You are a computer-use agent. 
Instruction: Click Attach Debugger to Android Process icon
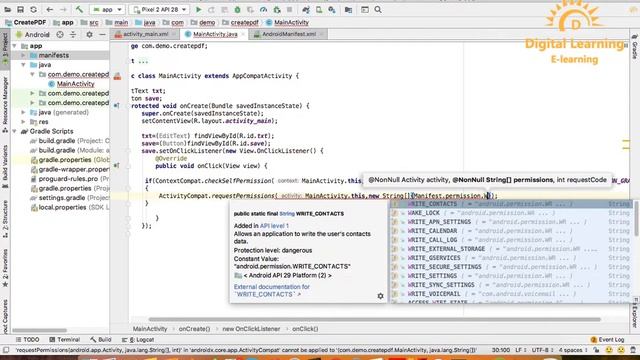click(x=277, y=9)
